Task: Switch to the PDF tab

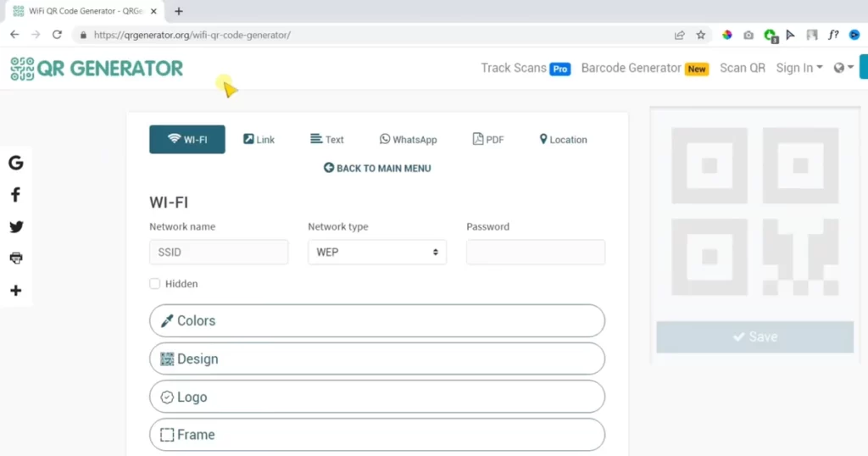Action: [488, 140]
